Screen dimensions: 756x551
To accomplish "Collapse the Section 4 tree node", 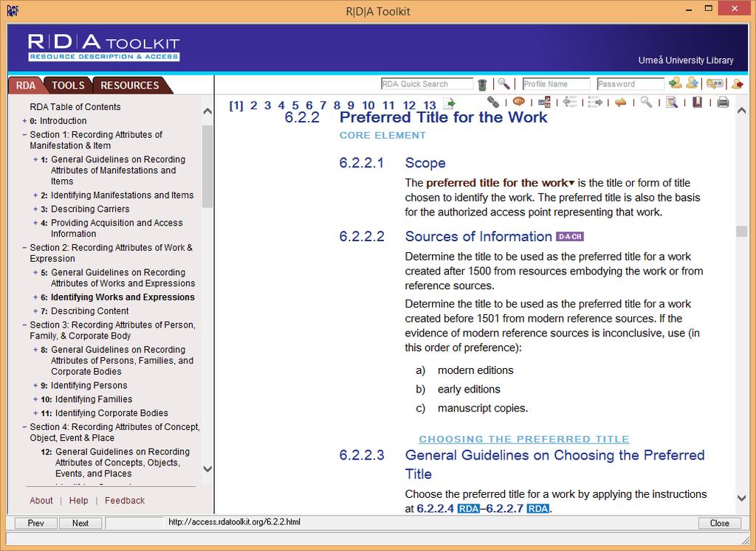I will click(x=24, y=427).
